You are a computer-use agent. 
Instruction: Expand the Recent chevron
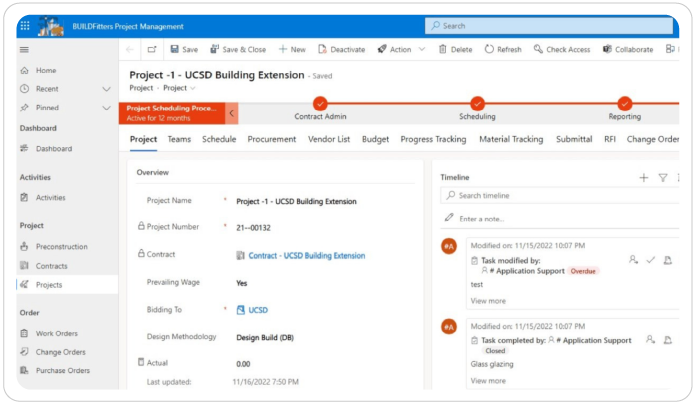107,89
